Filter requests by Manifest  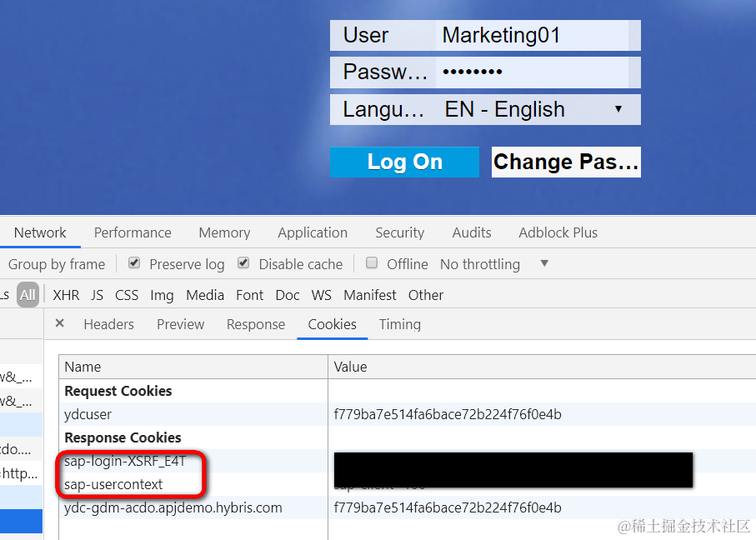[370, 295]
